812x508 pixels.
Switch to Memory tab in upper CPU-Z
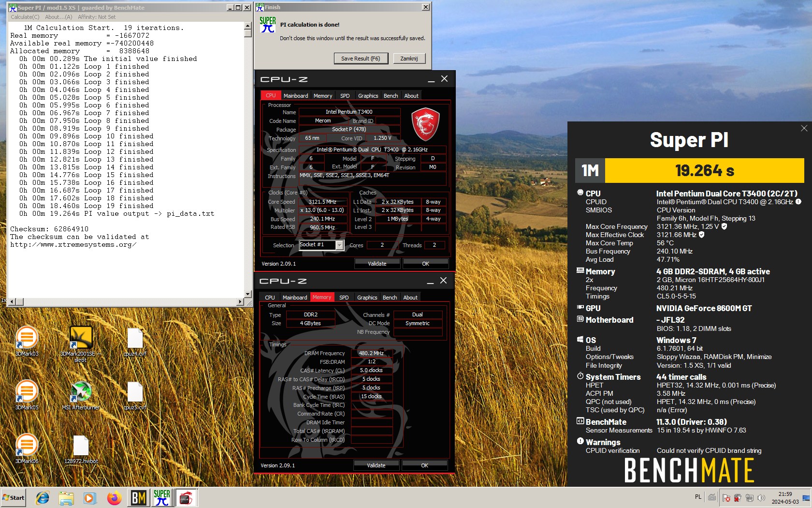(x=323, y=96)
